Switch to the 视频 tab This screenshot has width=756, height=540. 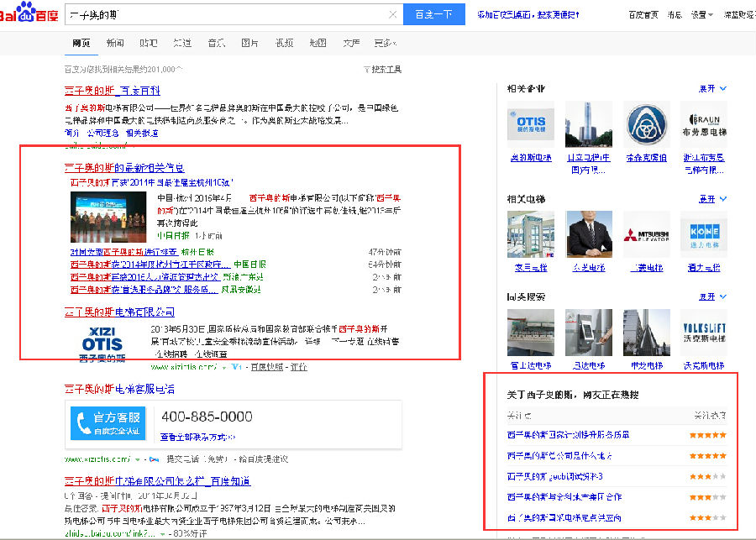(x=284, y=43)
